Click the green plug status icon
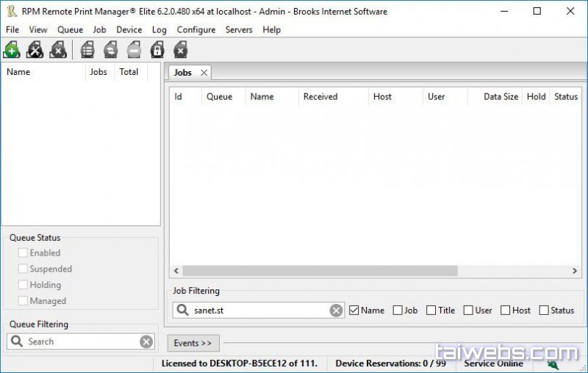 (x=552, y=363)
